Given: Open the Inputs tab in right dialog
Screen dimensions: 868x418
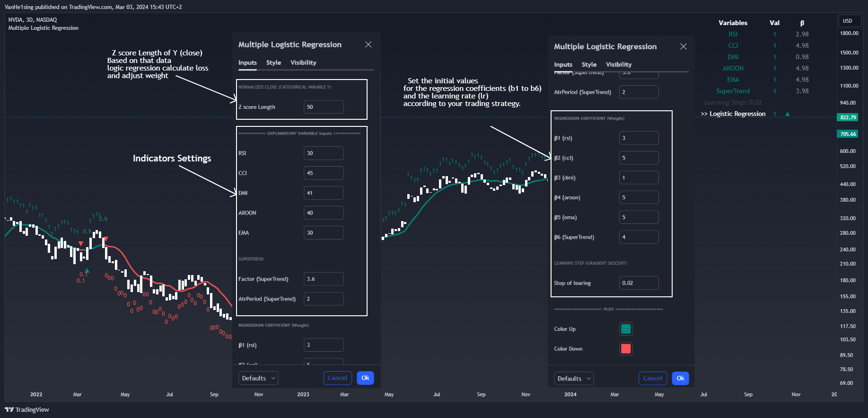Looking at the screenshot, I should coord(563,64).
